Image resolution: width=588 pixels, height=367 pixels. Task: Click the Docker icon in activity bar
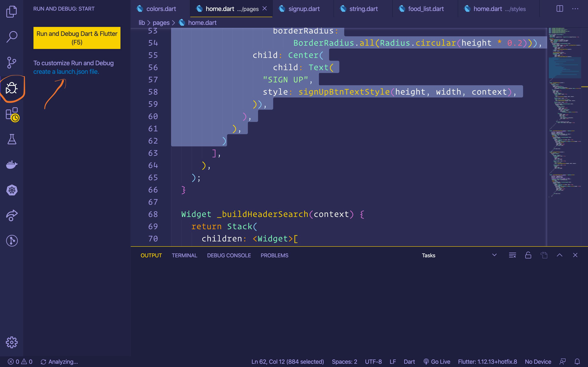pos(11,165)
